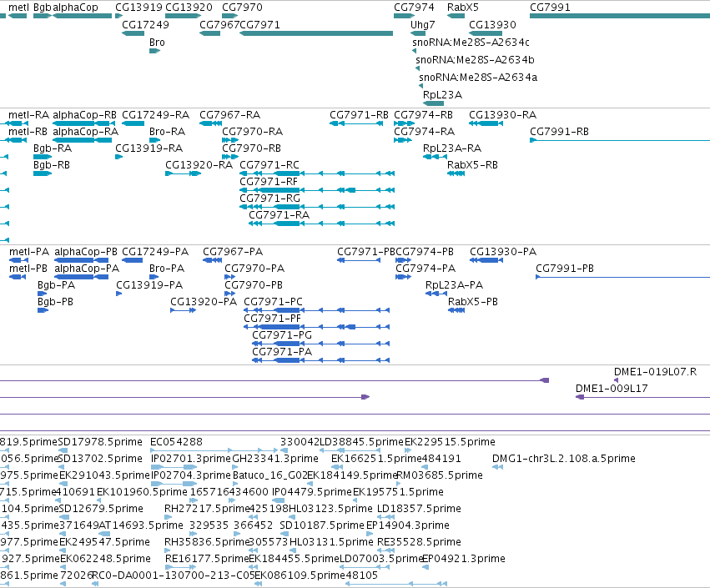Click transcript alphaCop-RB
Viewport: 710px width, 588px height.
[84, 115]
